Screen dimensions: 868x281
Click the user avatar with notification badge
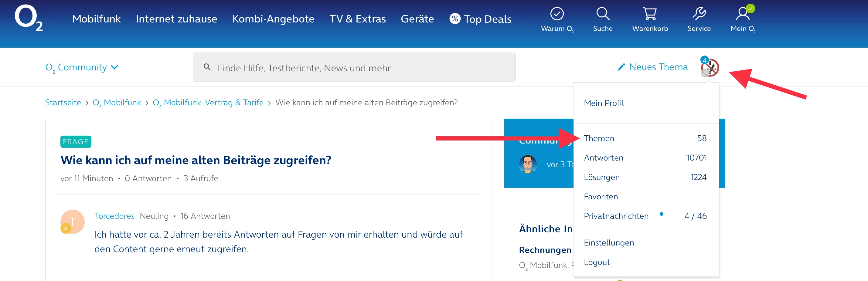pyautogui.click(x=710, y=67)
